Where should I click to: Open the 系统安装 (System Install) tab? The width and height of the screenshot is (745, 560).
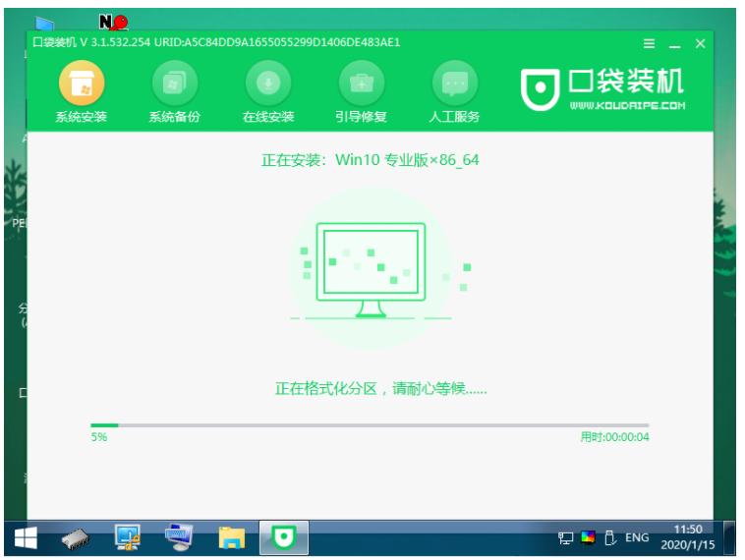pyautogui.click(x=82, y=91)
